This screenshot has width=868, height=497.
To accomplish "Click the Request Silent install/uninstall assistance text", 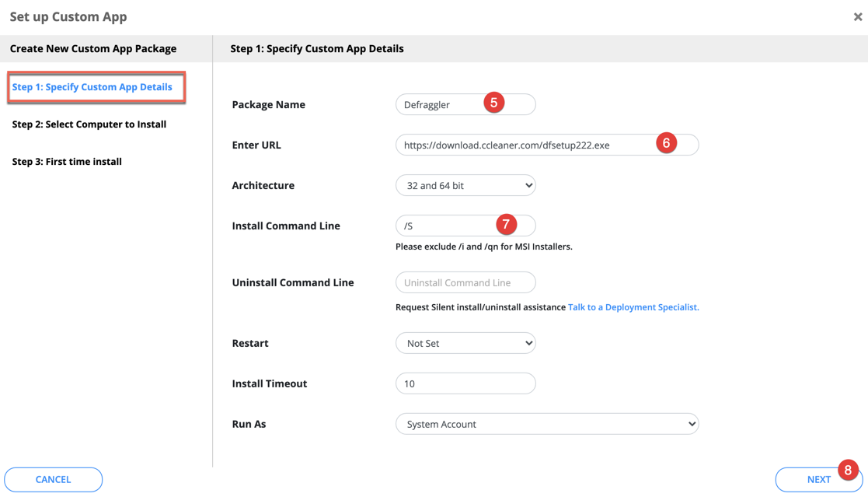I will coord(480,307).
